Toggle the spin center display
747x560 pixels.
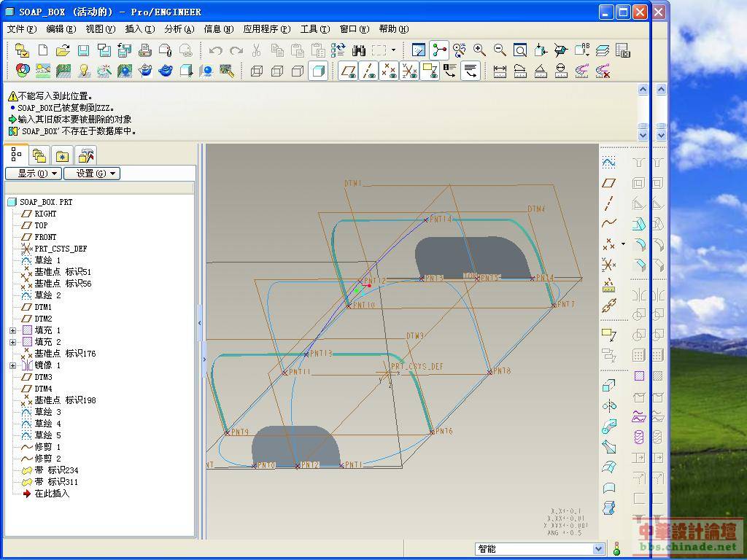(x=438, y=50)
